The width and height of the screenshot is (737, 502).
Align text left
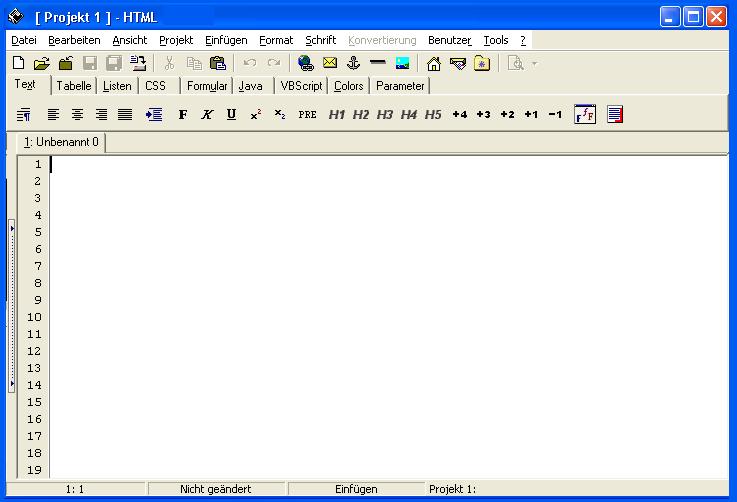pos(53,114)
